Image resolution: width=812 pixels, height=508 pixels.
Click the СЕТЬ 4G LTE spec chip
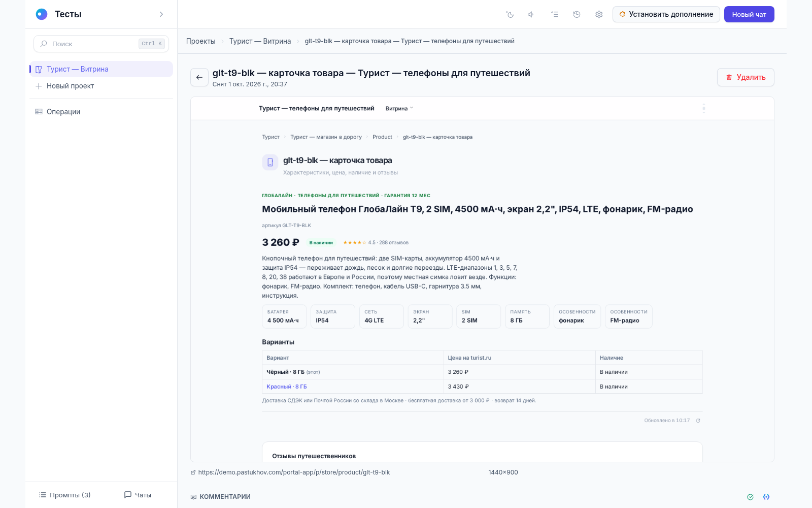(x=382, y=316)
